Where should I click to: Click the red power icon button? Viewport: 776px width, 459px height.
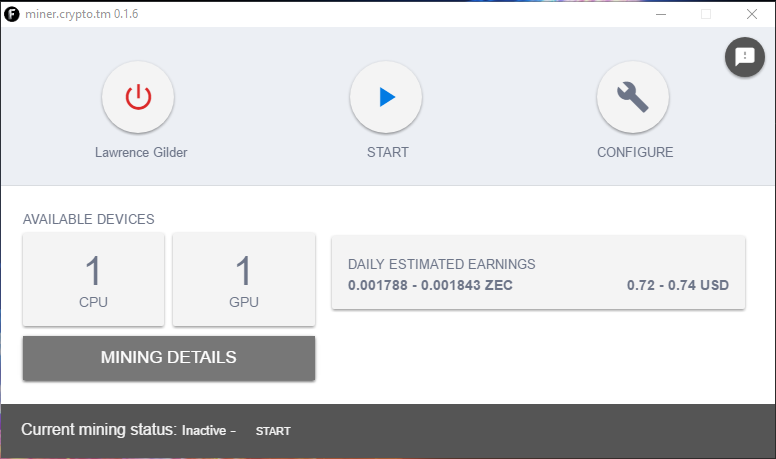pyautogui.click(x=138, y=97)
